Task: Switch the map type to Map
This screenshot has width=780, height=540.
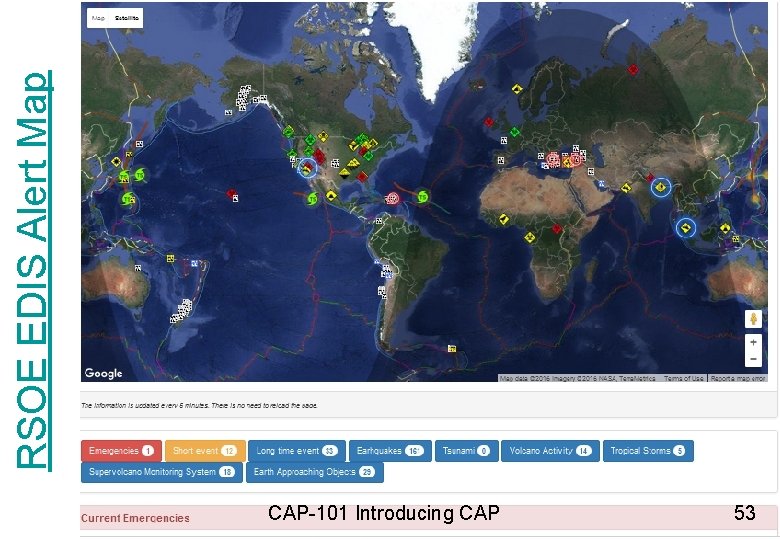Action: tap(98, 18)
